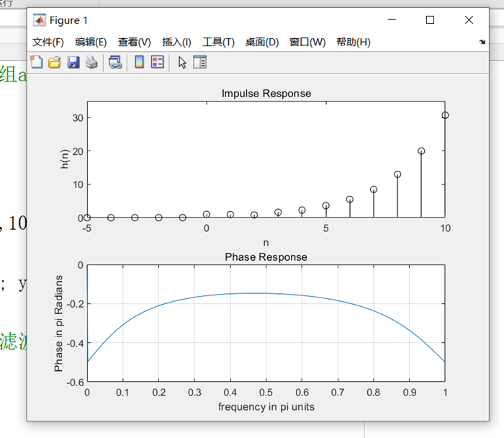The image size is (504, 438).
Task: Click the MATLAB logo in the title bar
Action: pyautogui.click(x=39, y=20)
